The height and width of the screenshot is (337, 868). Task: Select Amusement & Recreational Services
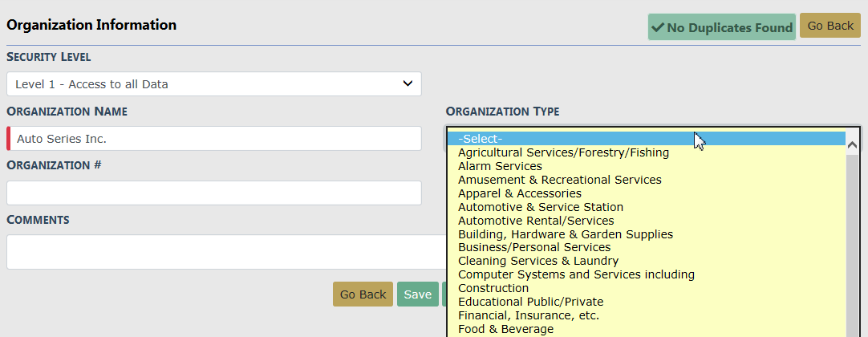point(559,180)
